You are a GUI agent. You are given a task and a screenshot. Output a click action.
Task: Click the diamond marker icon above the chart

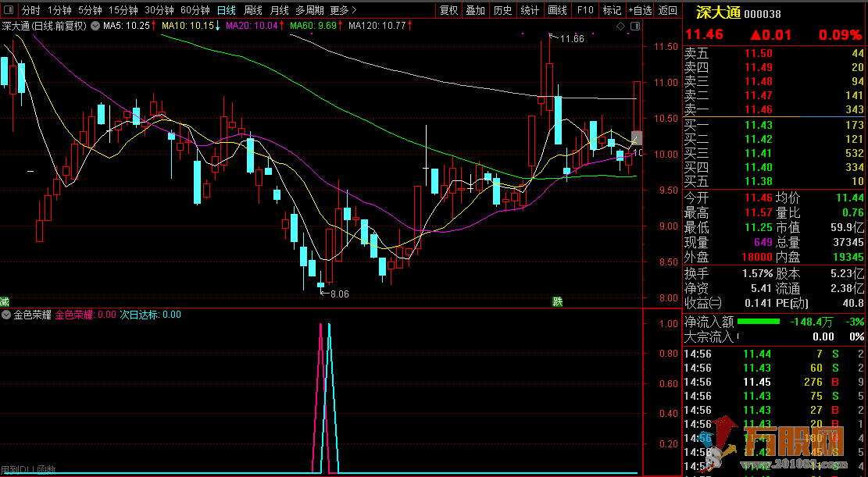(x=620, y=26)
